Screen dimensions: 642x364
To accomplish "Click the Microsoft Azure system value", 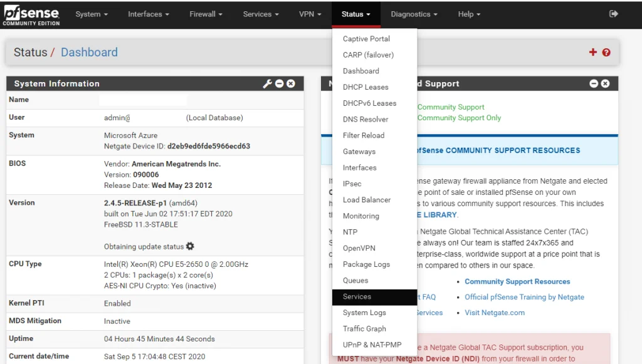I will [130, 135].
